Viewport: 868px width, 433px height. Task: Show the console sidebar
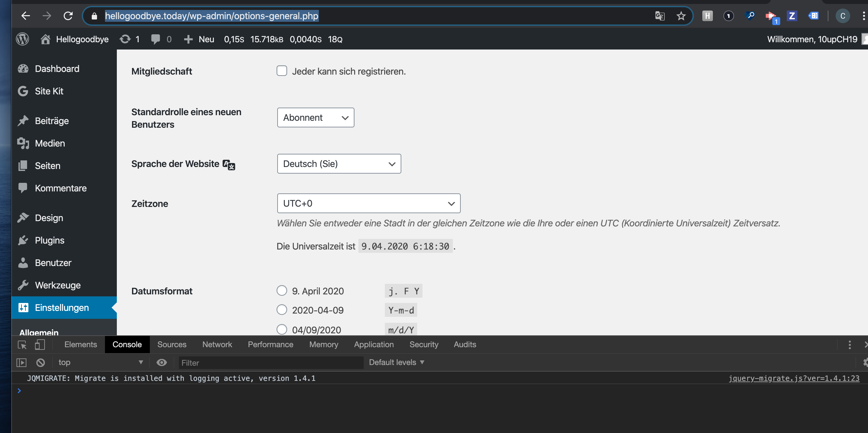21,363
